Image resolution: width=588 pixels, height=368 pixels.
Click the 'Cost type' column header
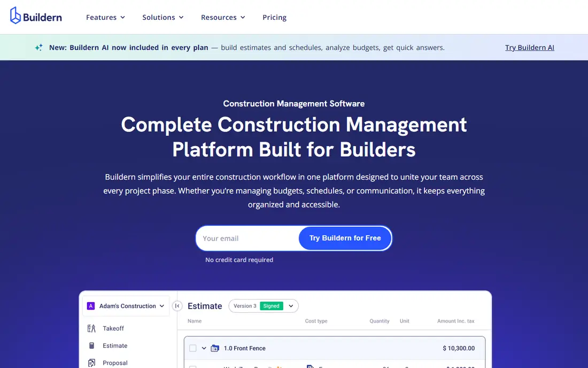(x=316, y=321)
